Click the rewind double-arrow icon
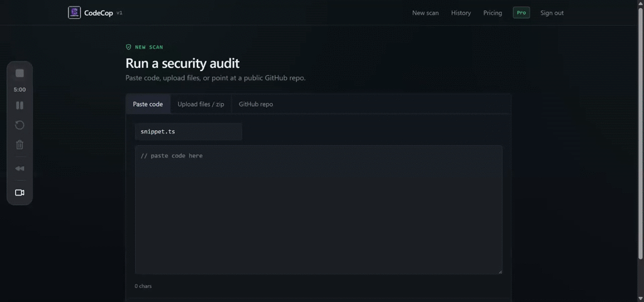644x302 pixels. pos(19,169)
